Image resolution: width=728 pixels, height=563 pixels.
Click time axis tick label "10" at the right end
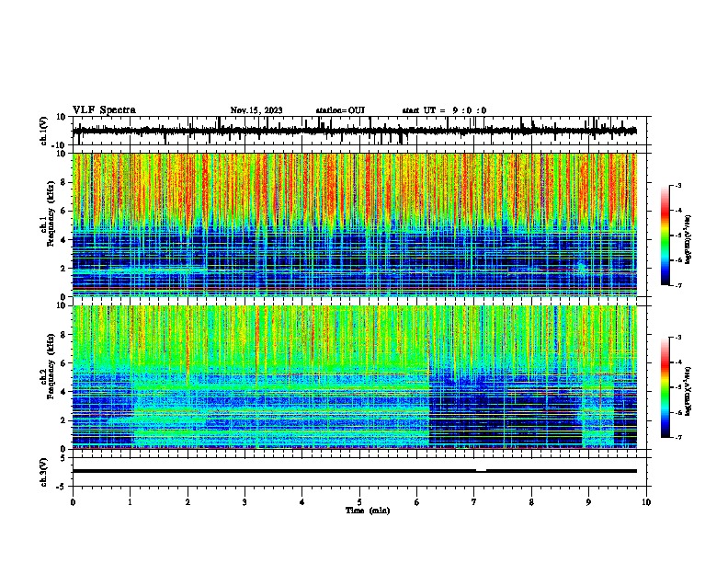point(646,502)
